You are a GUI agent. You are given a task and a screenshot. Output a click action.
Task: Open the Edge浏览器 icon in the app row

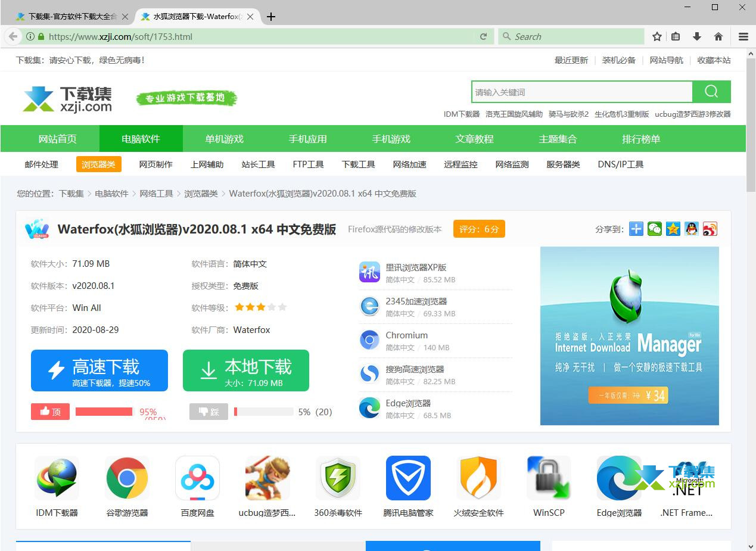(619, 478)
